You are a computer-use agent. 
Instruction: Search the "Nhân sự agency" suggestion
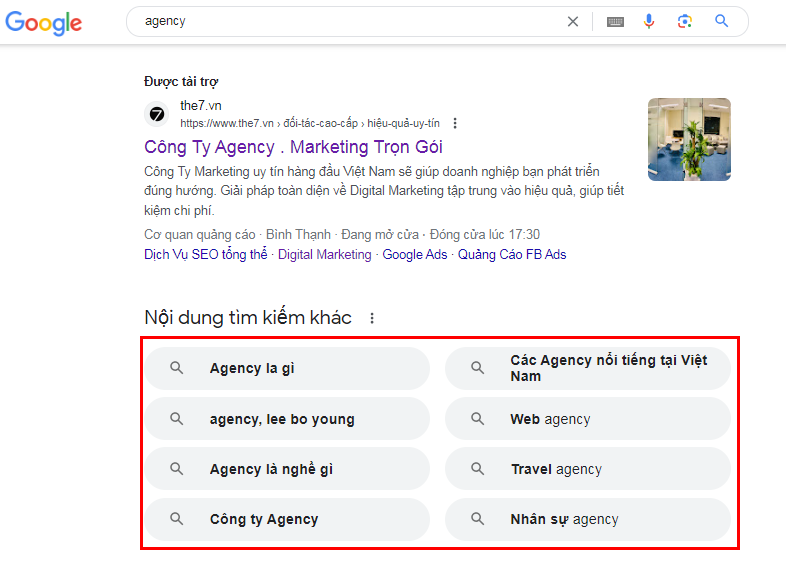[x=587, y=519]
